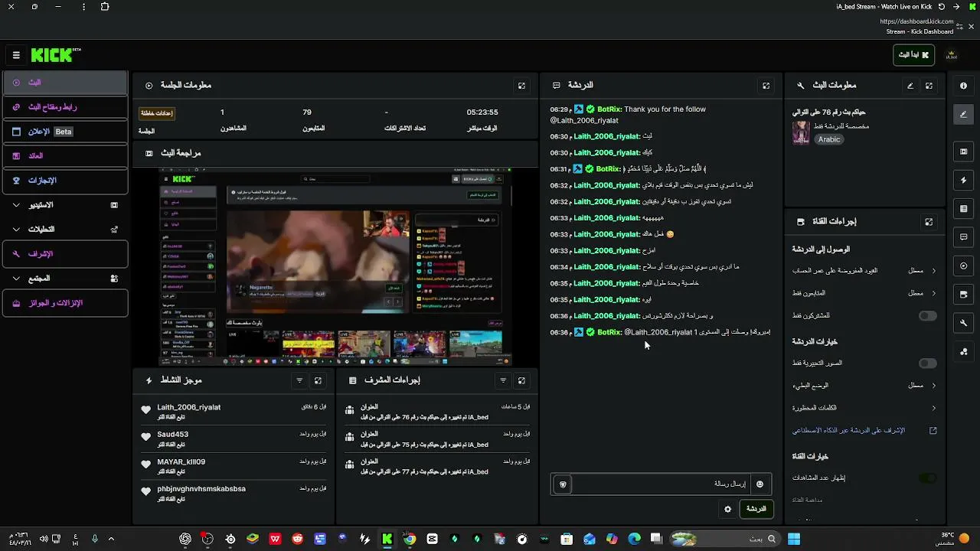
Task: Open slow mode options chevron
Action: [933, 386]
